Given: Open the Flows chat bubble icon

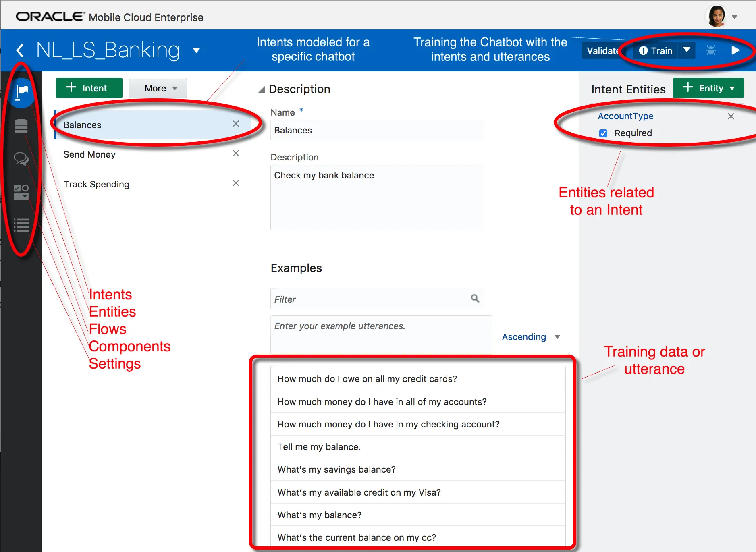Looking at the screenshot, I should (x=21, y=159).
